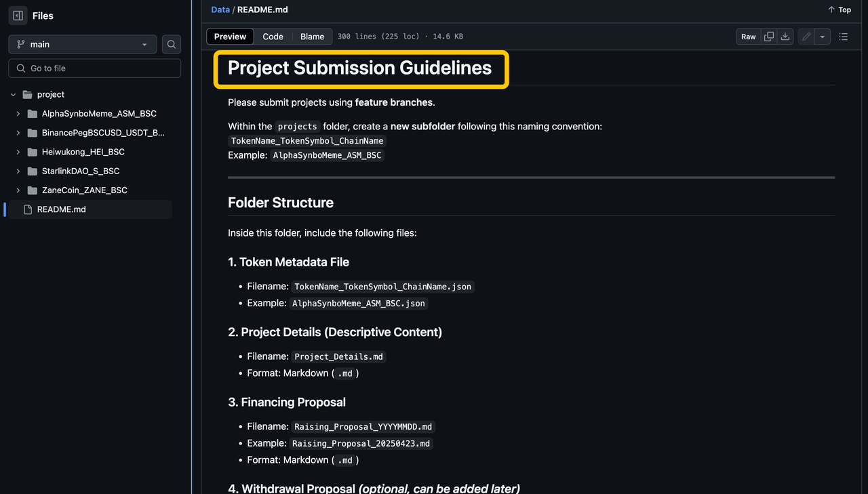Image resolution: width=868 pixels, height=494 pixels.
Task: Open the file search magnifier button
Action: click(172, 44)
